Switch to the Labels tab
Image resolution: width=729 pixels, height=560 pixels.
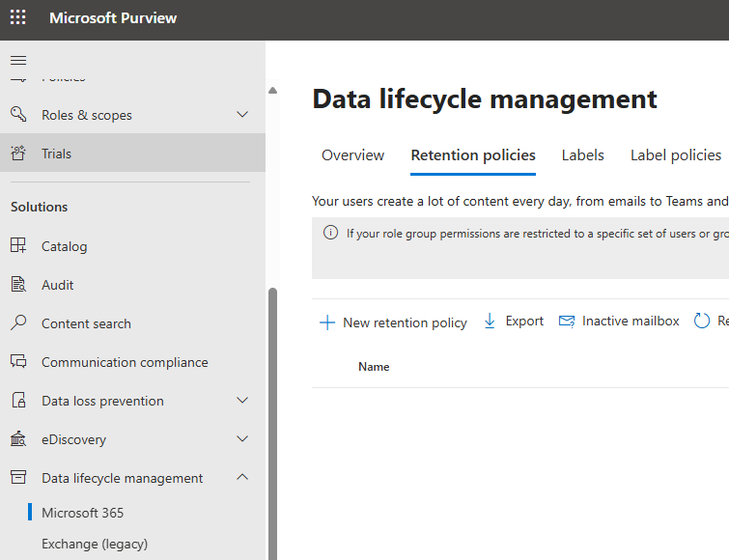[x=582, y=155]
